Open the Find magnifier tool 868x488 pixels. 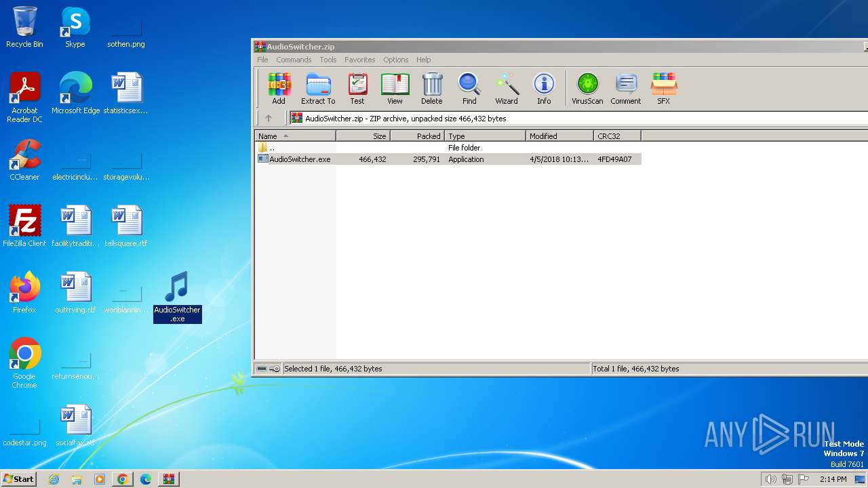click(469, 89)
